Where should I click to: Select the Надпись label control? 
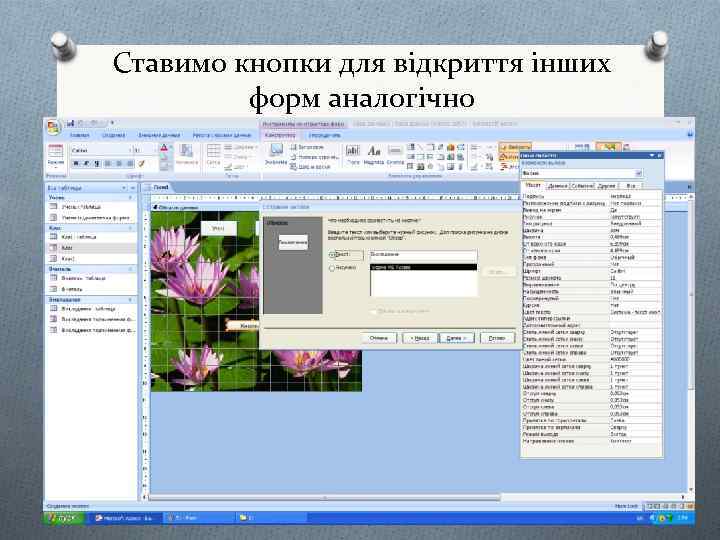pos(374,155)
